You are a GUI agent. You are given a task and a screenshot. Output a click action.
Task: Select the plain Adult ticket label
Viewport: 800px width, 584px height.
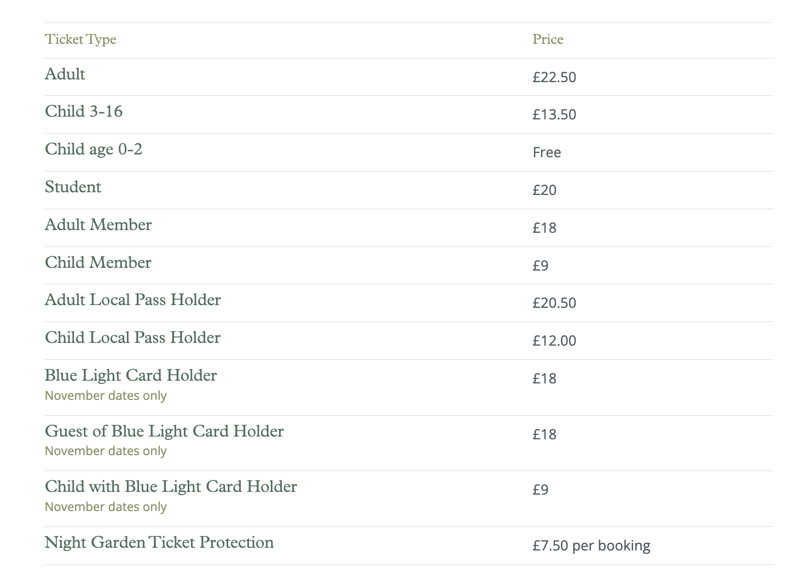tap(65, 74)
